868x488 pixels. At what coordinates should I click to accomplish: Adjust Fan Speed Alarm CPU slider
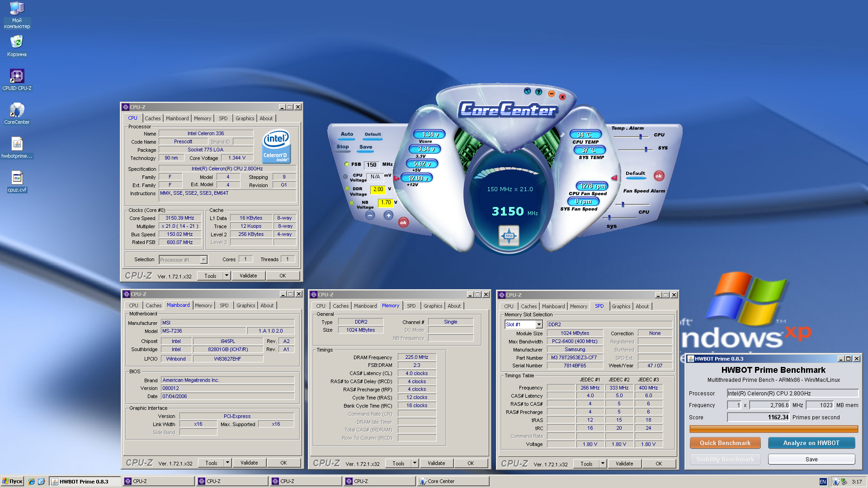[x=623, y=205]
